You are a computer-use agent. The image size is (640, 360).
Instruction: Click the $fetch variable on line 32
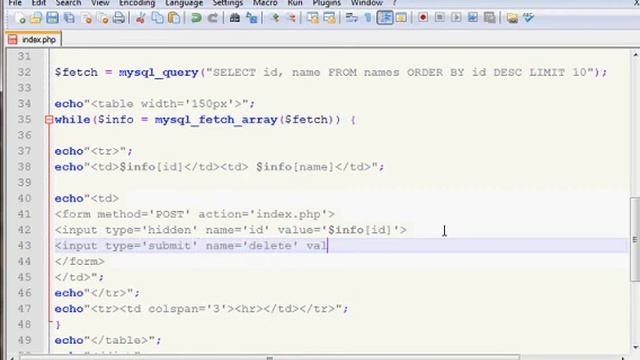(76, 72)
